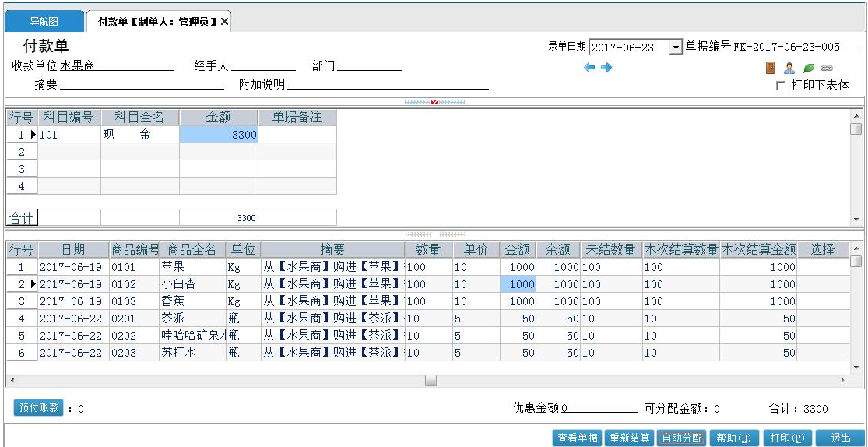Click the chain link icon
The image size is (868, 447).
827,68
